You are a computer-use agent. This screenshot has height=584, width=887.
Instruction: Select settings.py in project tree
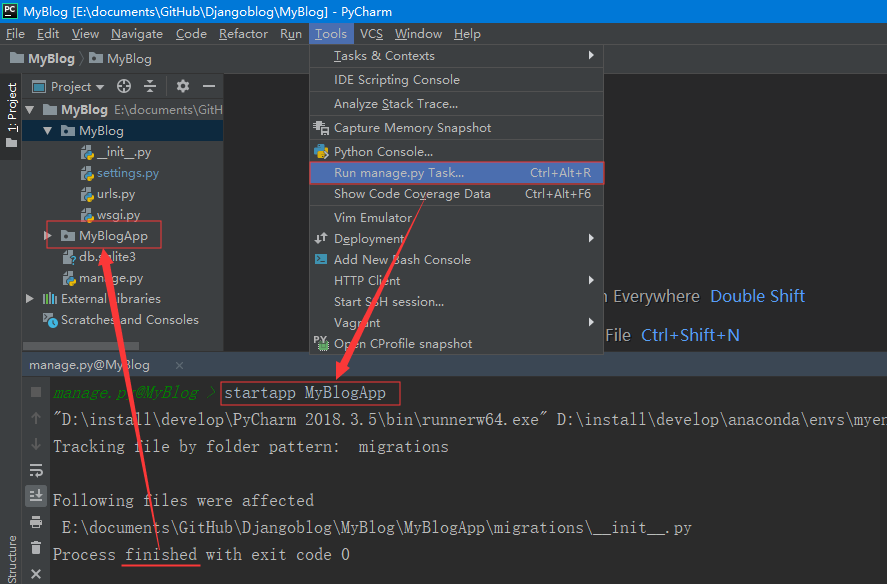[120, 173]
